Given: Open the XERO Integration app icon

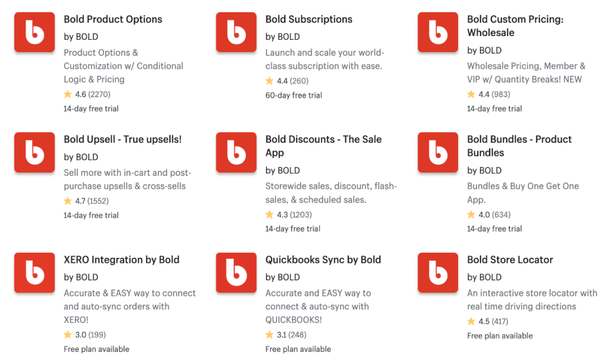Looking at the screenshot, I should 34,272.
